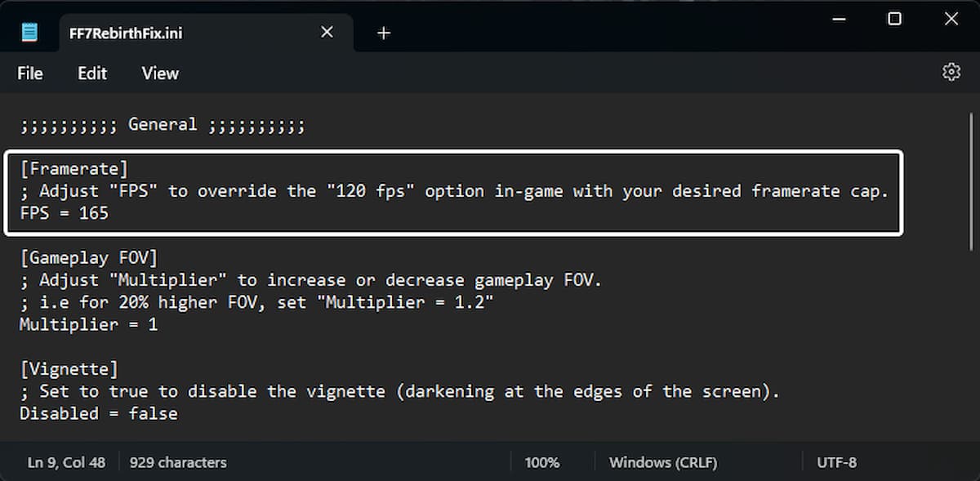Open the Notepad settings gear icon
This screenshot has width=980, height=481.
point(951,72)
